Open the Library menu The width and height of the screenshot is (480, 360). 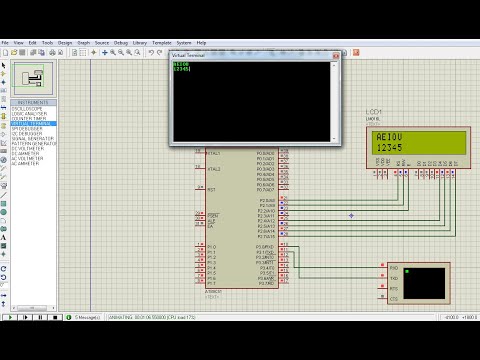click(140, 43)
